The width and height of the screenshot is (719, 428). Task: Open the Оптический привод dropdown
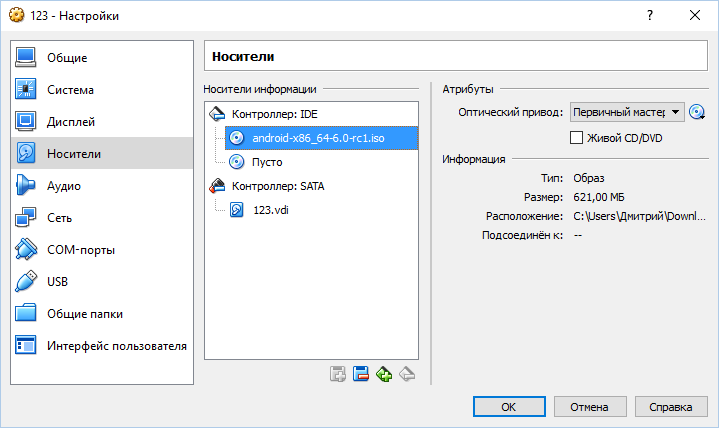(627, 112)
